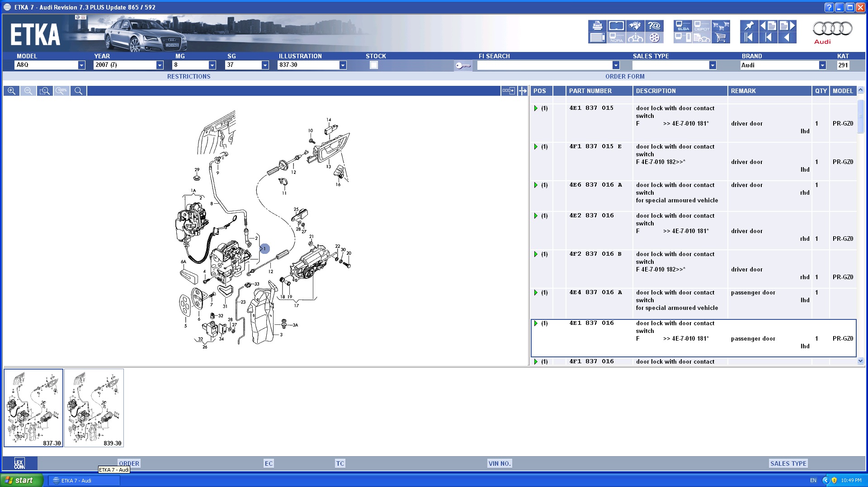
Task: Click the RESTRICTIONS tab
Action: coord(189,76)
